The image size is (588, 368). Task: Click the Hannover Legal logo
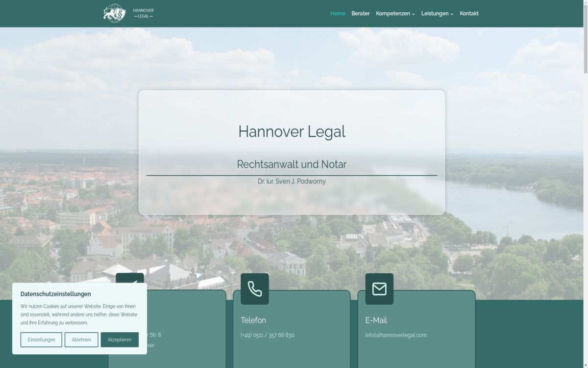128,13
